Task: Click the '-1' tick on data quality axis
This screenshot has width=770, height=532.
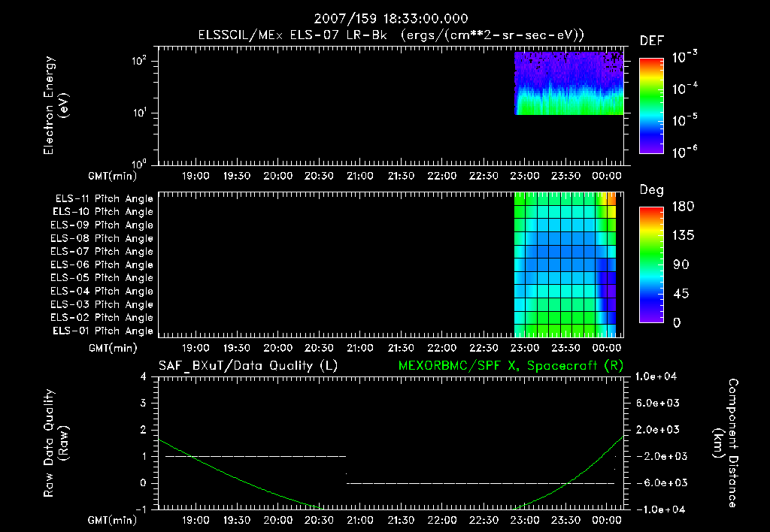Action: [x=141, y=509]
